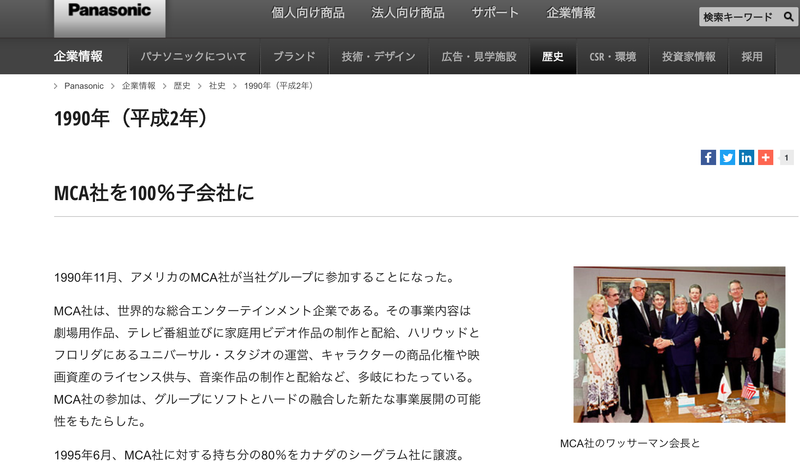Select CSR・環境 tab

613,57
